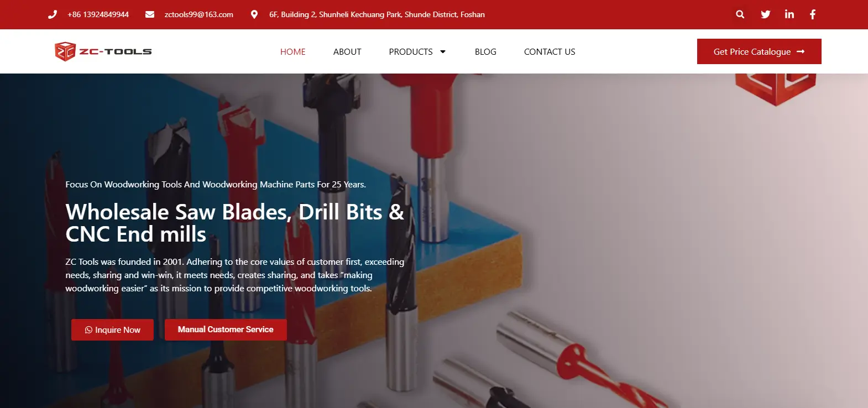
Task: Open the search magnifier icon
Action: 740,14
